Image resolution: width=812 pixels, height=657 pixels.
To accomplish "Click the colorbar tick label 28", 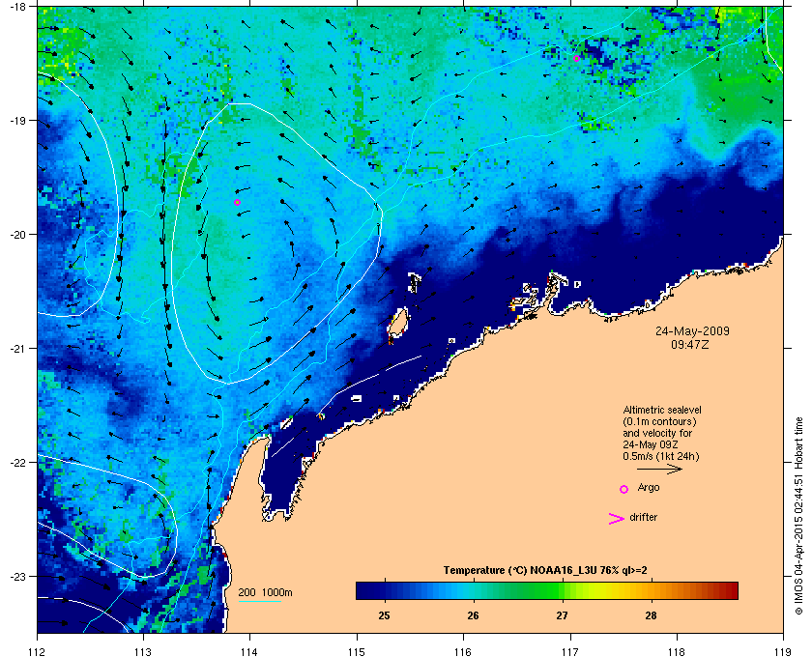I will [651, 615].
